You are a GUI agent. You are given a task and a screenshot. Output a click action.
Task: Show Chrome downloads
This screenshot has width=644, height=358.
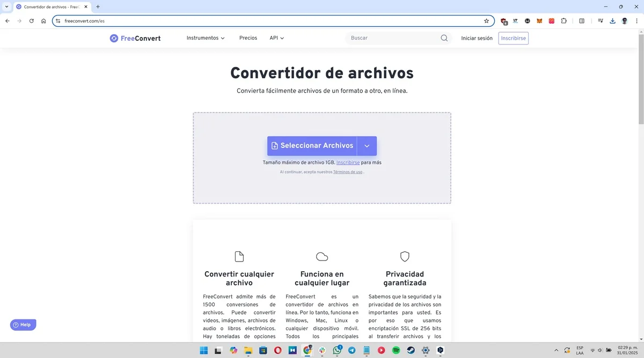[612, 21]
